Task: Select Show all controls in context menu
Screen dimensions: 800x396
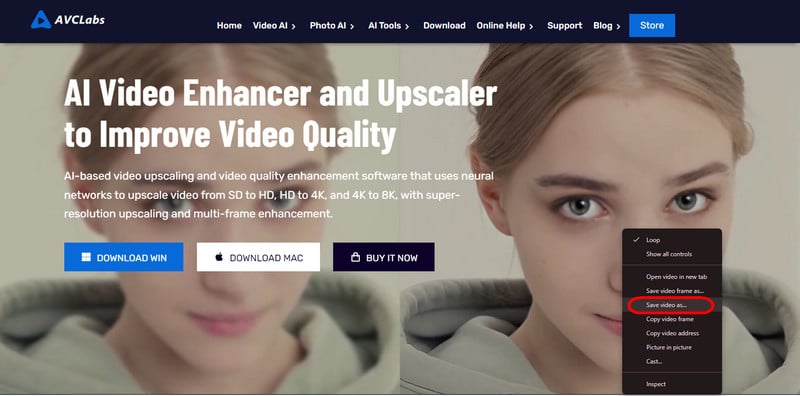Action: (x=672, y=254)
